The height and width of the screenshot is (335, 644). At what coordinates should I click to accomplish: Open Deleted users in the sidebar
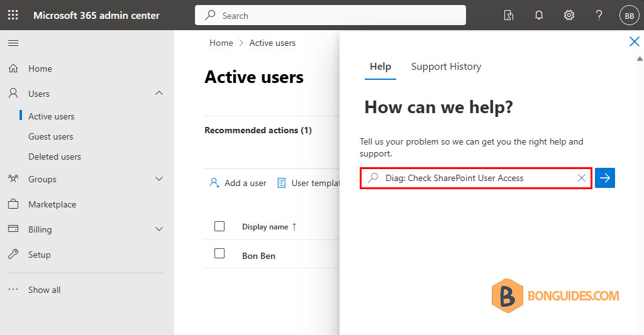coord(55,157)
